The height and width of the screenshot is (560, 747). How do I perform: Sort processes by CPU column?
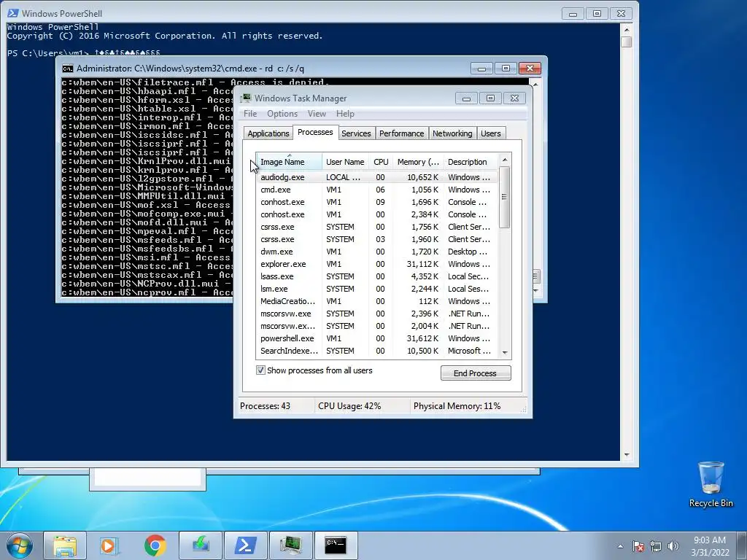pyautogui.click(x=381, y=162)
